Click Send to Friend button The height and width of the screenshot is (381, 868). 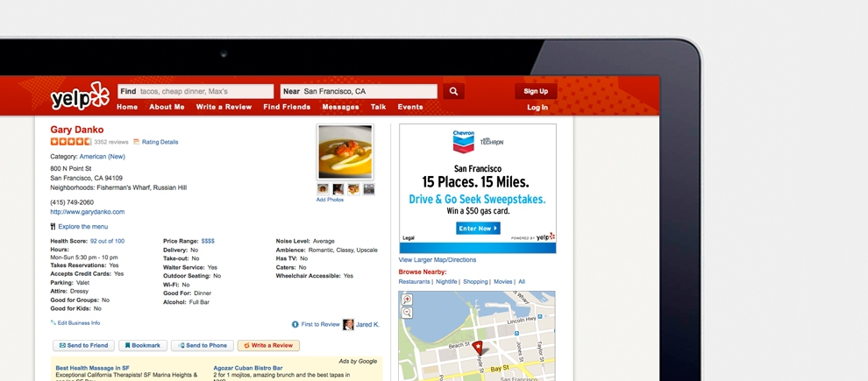point(83,346)
